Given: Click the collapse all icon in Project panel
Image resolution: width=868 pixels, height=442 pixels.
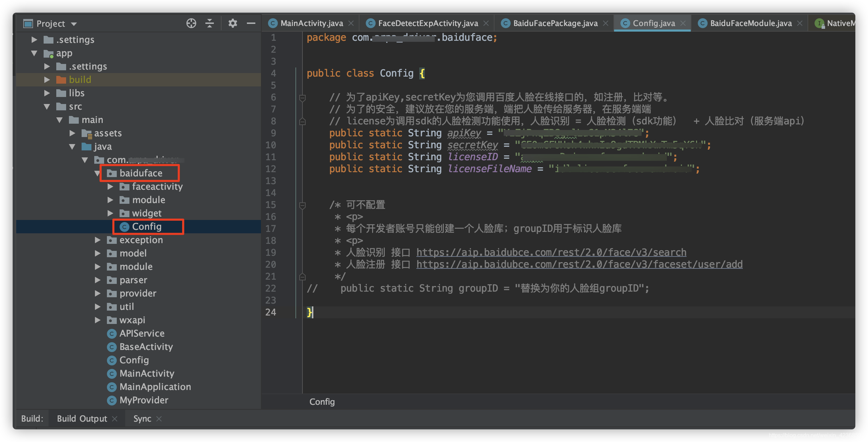Looking at the screenshot, I should coord(210,24).
